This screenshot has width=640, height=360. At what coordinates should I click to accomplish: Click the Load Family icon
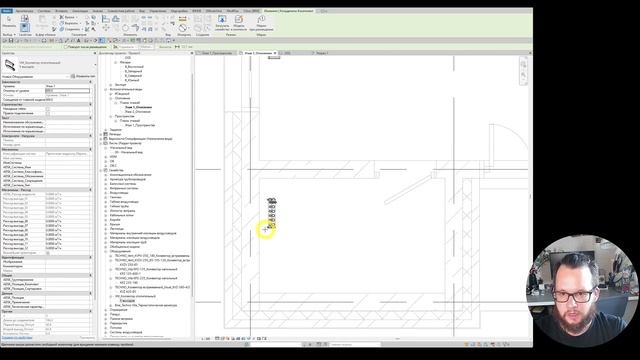click(222, 20)
